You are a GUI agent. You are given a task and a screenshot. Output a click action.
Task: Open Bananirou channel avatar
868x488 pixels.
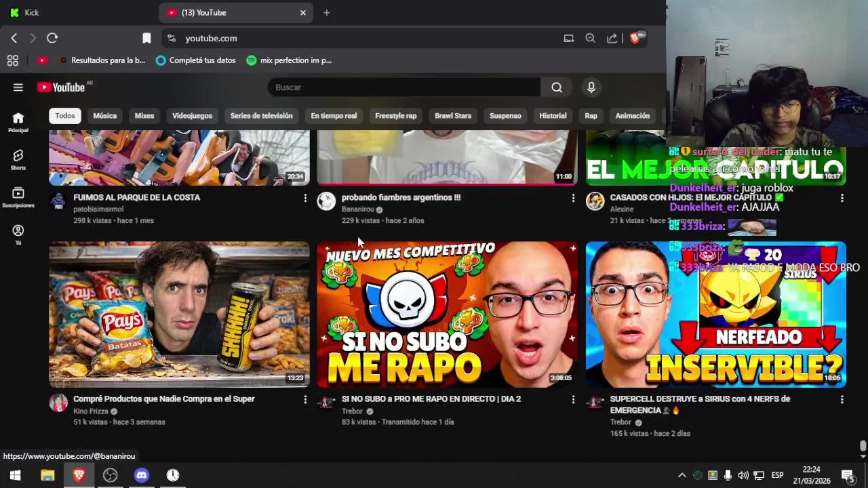tap(326, 201)
